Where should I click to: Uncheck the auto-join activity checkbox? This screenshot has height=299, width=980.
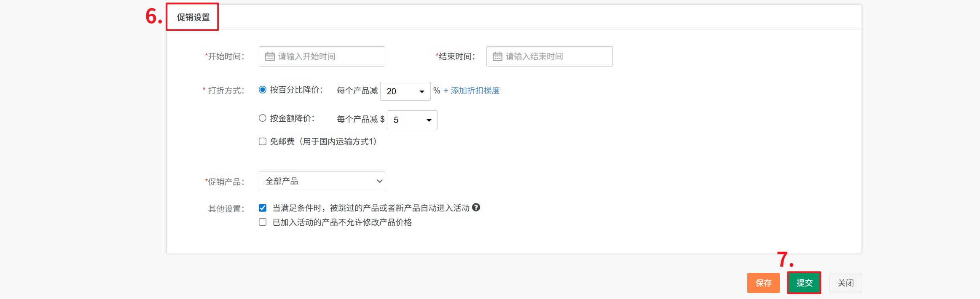pos(263,208)
